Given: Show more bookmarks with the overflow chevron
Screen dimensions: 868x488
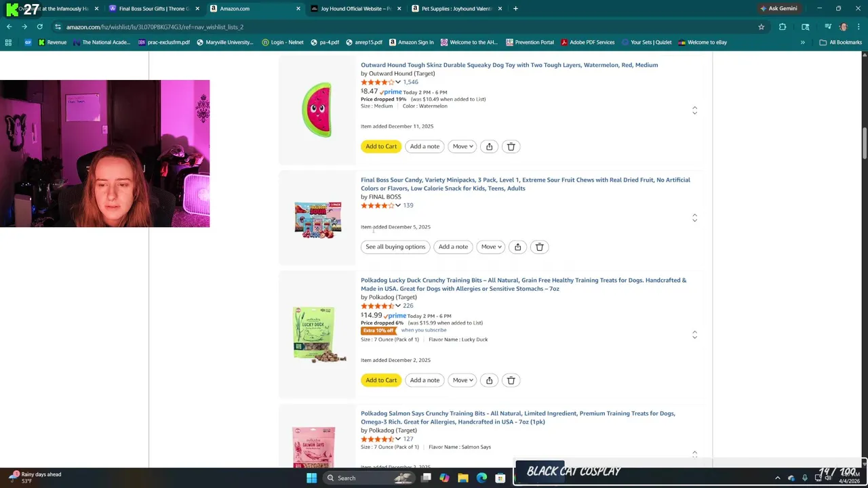Looking at the screenshot, I should 802,42.
